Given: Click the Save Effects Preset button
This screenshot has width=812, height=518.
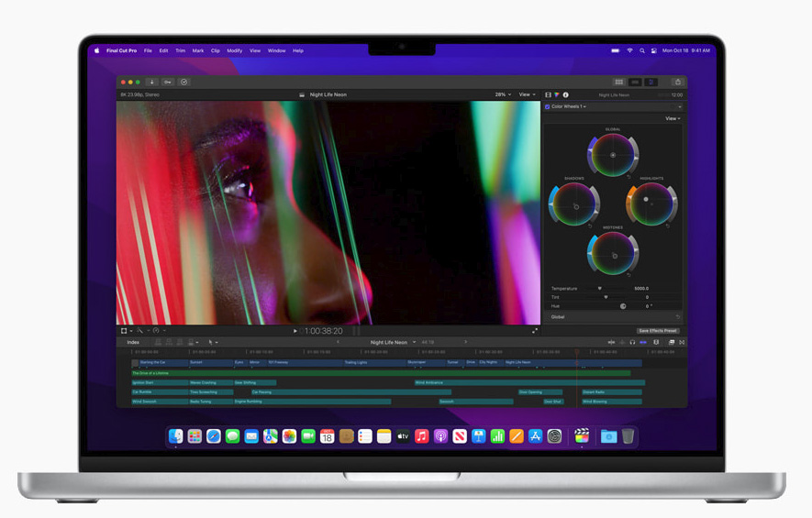Looking at the screenshot, I should tap(658, 331).
